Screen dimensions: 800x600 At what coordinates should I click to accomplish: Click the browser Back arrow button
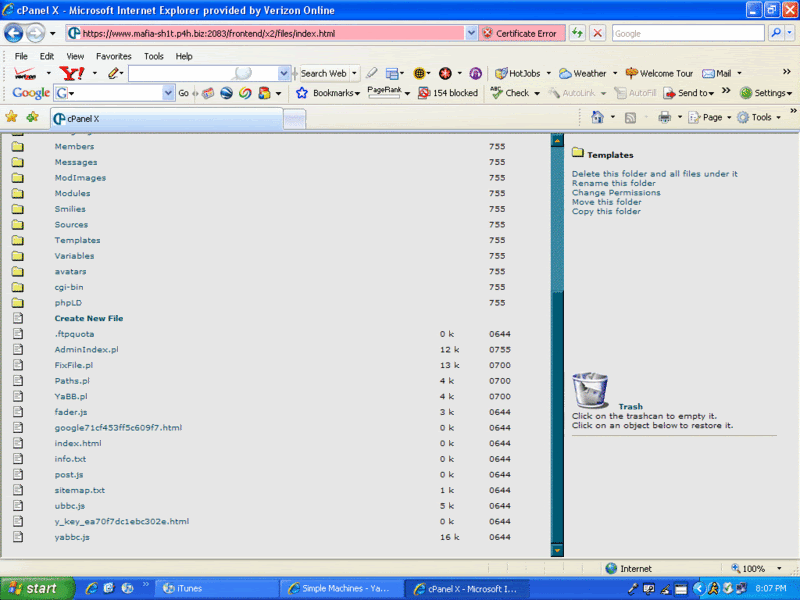tap(14, 33)
